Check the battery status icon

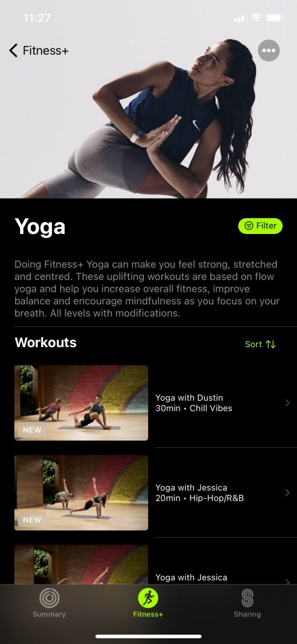pos(274,18)
